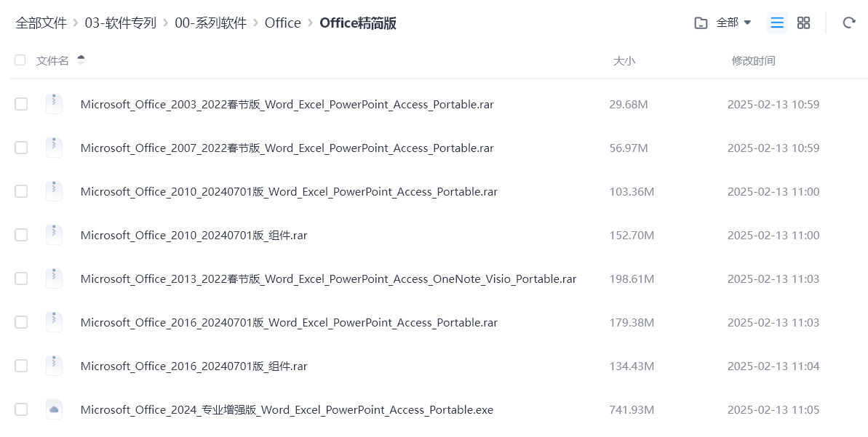The height and width of the screenshot is (437, 868).
Task: Check the box for Office_2010 组件.rar
Action: click(x=21, y=235)
